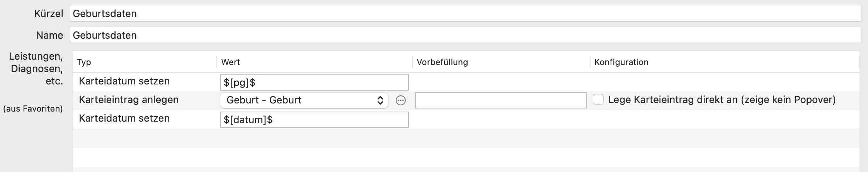Click the '(aus Favoriten)' label
This screenshot has width=868, height=172.
33,109
